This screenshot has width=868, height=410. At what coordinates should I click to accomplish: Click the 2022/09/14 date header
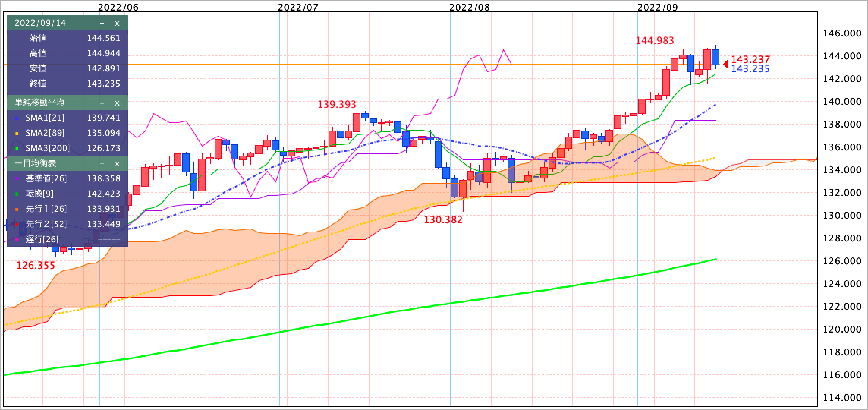click(x=40, y=23)
